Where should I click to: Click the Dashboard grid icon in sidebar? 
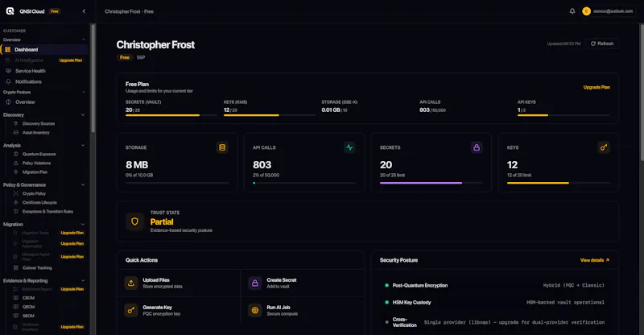(8, 49)
